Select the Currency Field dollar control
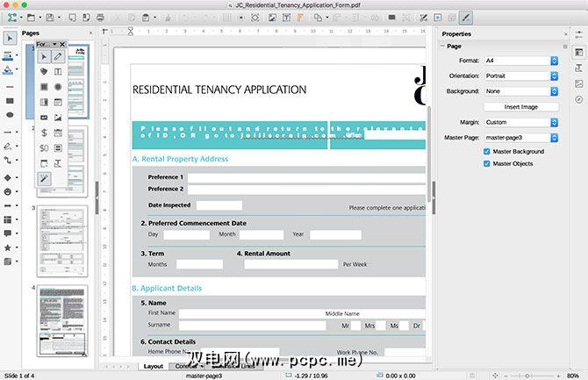Screen dimensions: 588x380 (x=44, y=133)
